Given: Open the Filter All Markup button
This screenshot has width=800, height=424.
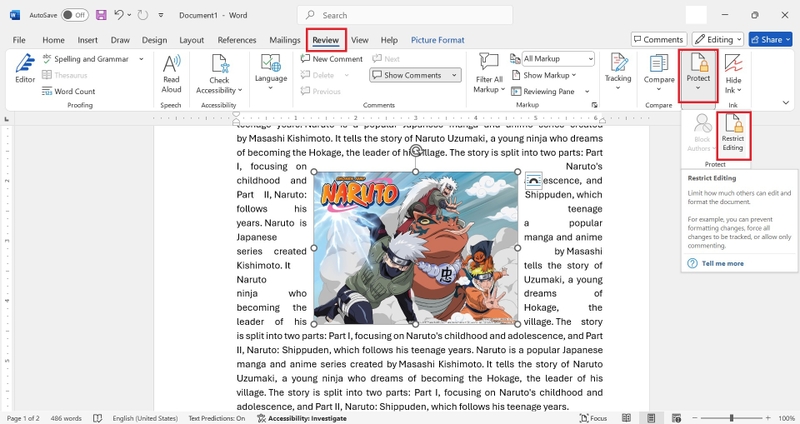Looking at the screenshot, I should click(x=489, y=74).
